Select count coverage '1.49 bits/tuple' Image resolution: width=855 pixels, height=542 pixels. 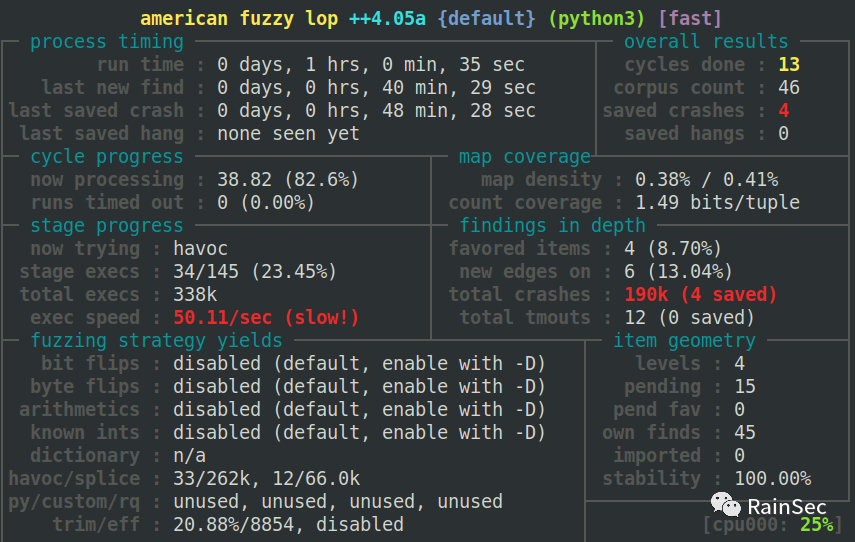718,202
